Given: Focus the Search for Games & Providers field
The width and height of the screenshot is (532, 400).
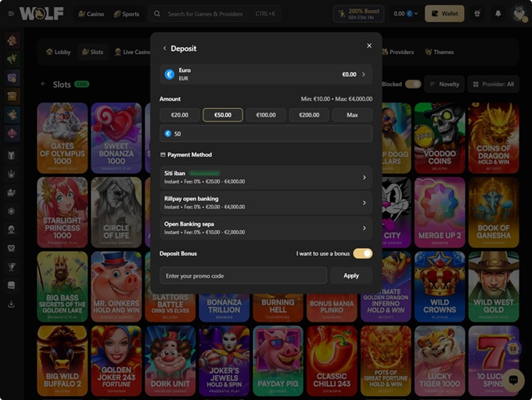Looking at the screenshot, I should point(214,14).
